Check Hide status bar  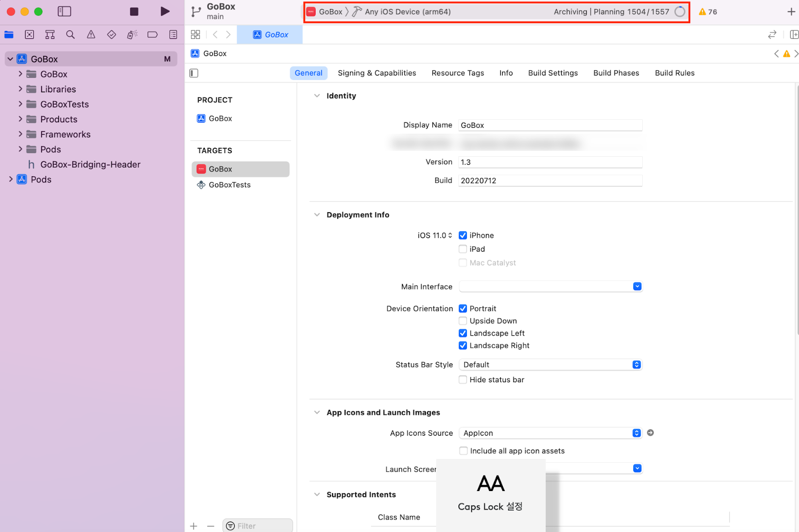pyautogui.click(x=463, y=380)
